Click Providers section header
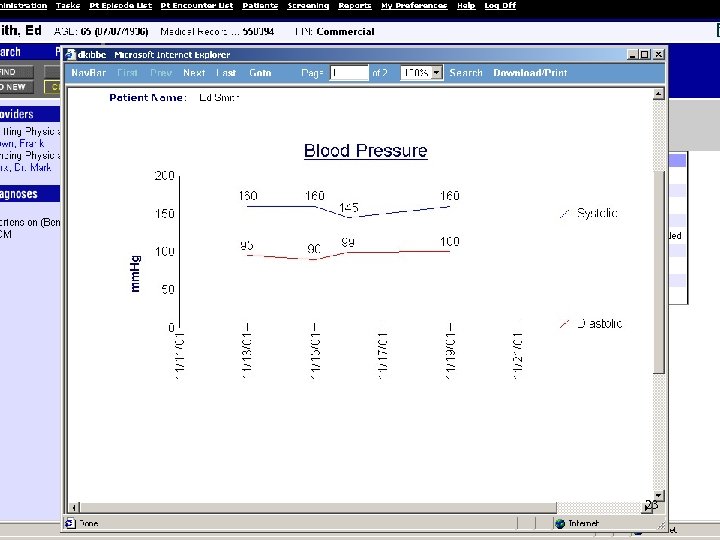Viewport: 720px width, 540px height. coord(30,114)
